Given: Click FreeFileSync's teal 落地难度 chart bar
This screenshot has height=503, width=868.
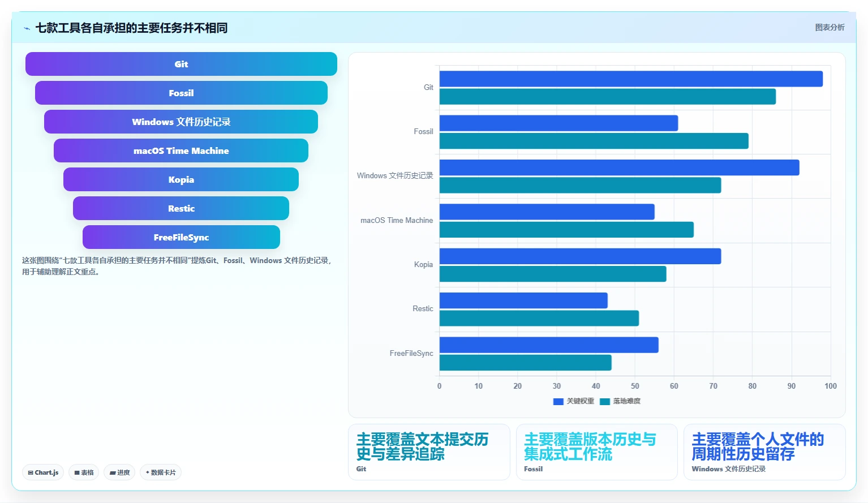Looking at the screenshot, I should (526, 363).
